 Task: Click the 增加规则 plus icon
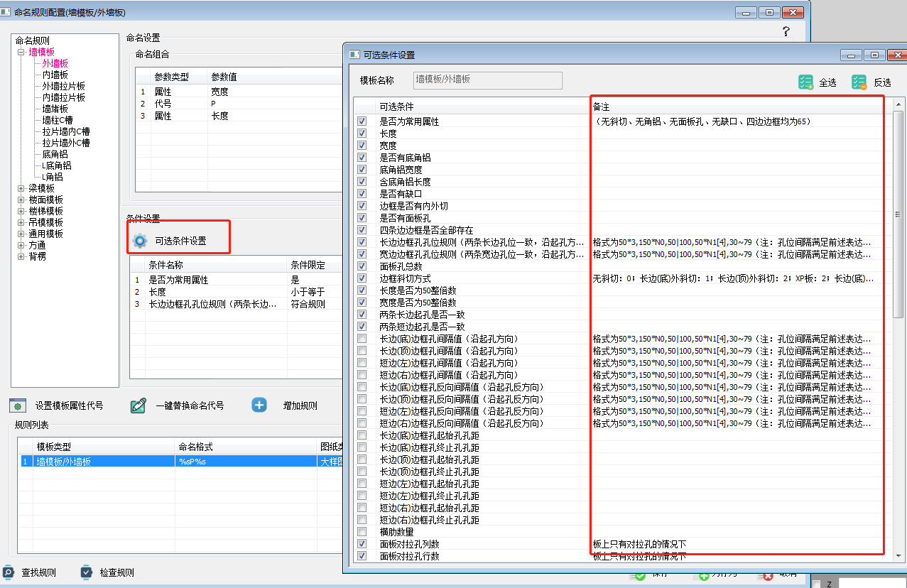[259, 405]
